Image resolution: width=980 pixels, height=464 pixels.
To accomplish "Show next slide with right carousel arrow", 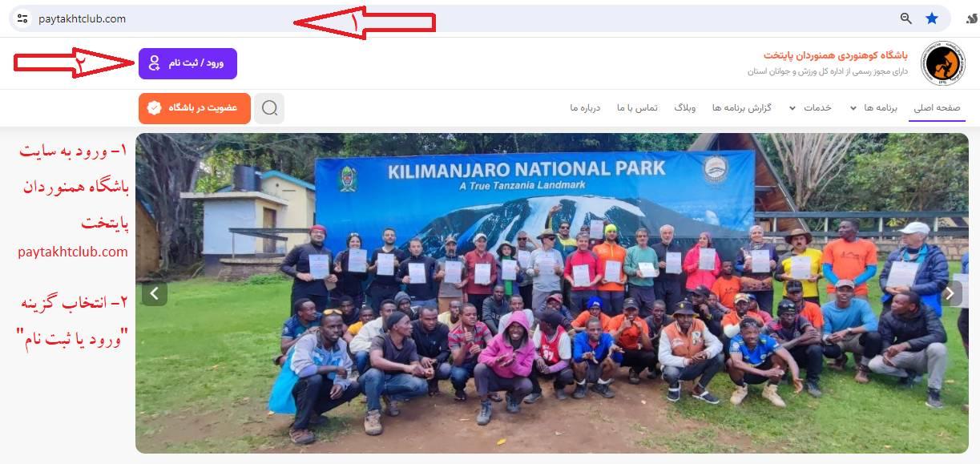I will [x=950, y=293].
